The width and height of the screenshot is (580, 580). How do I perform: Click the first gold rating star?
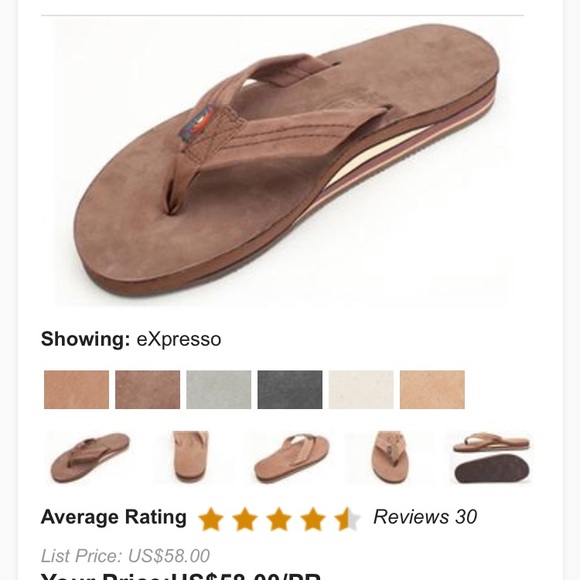(x=211, y=519)
